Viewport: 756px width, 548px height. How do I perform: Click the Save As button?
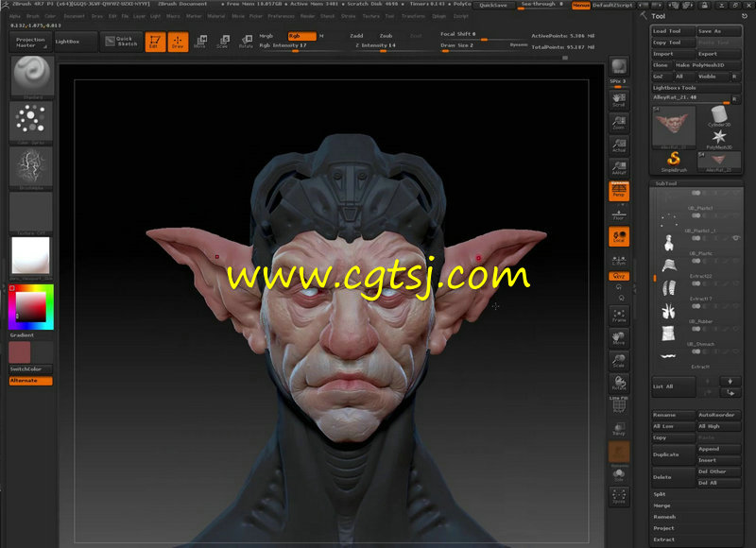(719, 31)
